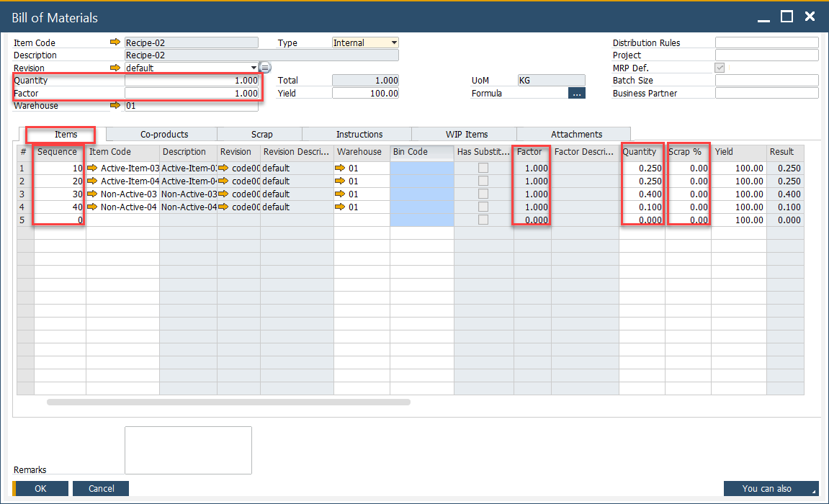Click into the Remarks text box
This screenshot has width=829, height=504.
pos(188,450)
